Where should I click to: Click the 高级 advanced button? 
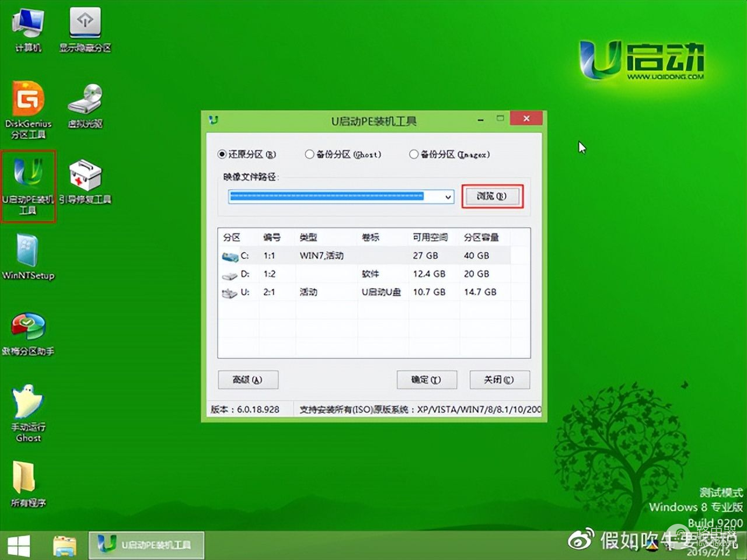tap(247, 380)
